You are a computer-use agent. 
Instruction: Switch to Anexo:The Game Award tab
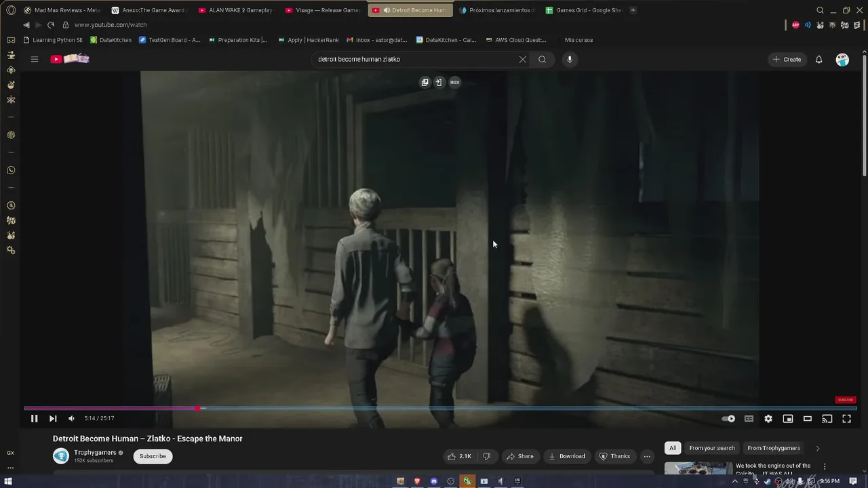point(149,10)
